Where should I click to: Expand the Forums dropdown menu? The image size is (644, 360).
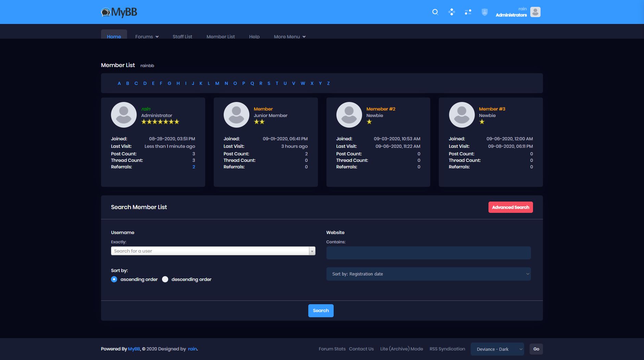[147, 37]
